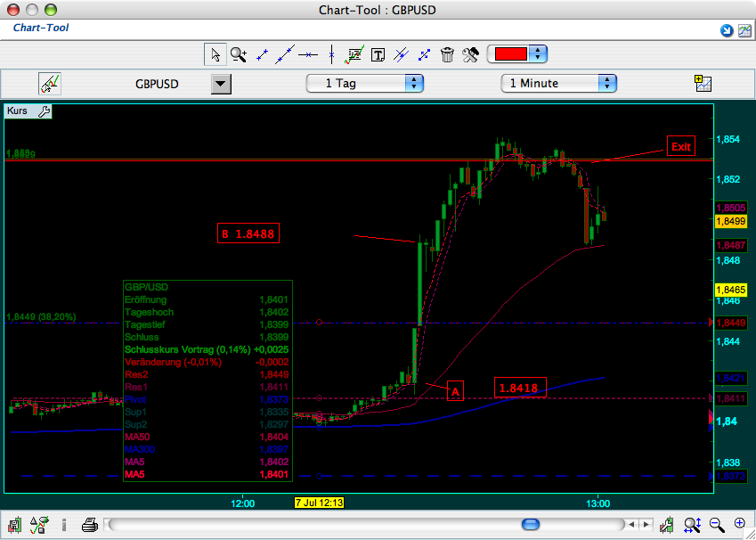756x540 pixels.
Task: Click the Kurs panel label
Action: pos(17,111)
